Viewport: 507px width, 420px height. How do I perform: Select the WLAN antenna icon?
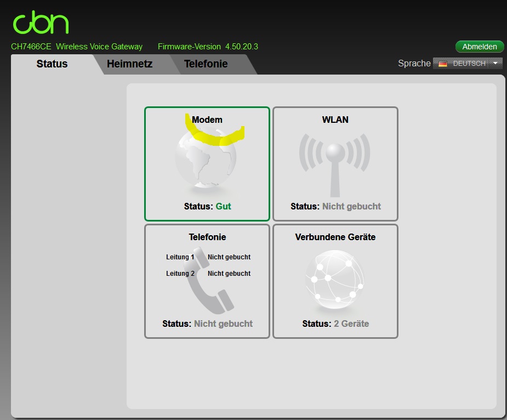335,164
